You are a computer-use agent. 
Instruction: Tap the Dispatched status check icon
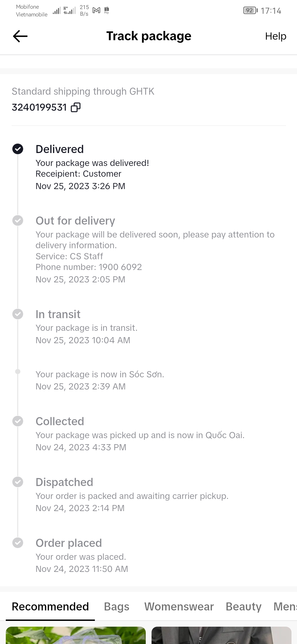[x=18, y=482]
